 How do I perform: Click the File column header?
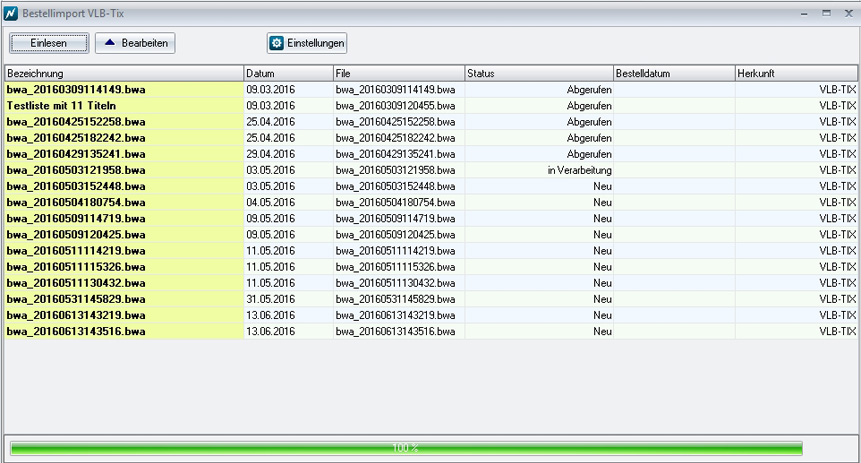[398, 74]
